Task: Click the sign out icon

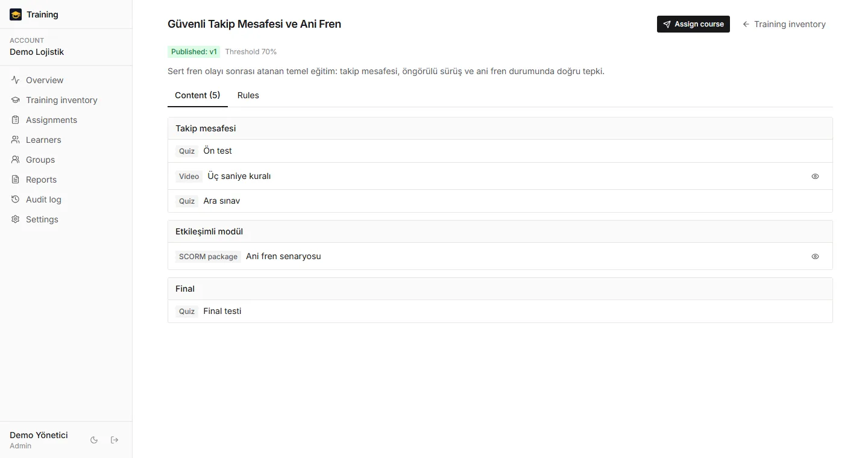Action: click(x=115, y=441)
